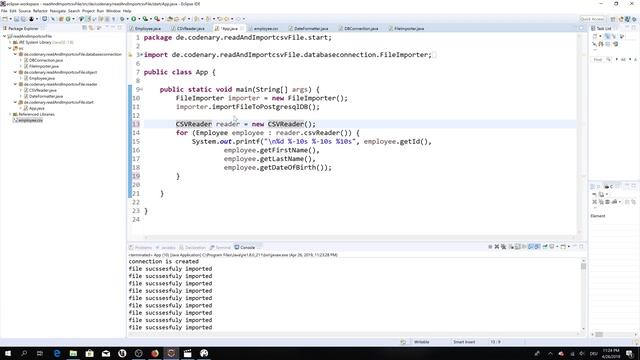Click the New file toolbar icon

(4, 19)
